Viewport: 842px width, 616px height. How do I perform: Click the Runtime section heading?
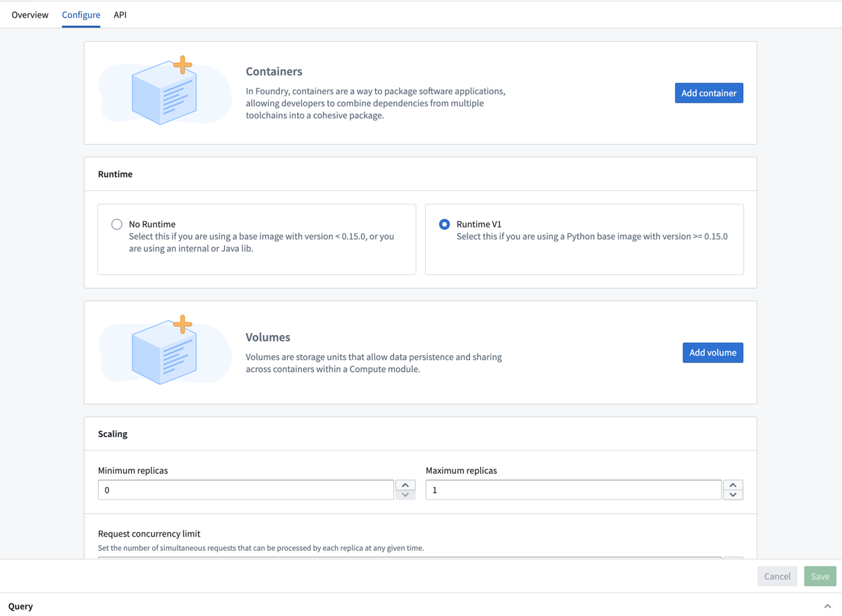point(115,174)
